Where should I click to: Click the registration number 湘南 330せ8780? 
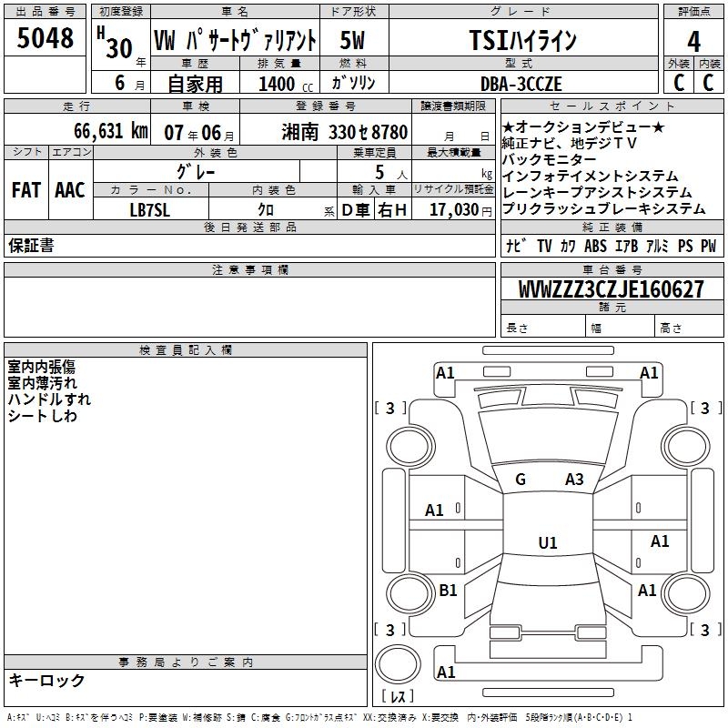click(345, 132)
